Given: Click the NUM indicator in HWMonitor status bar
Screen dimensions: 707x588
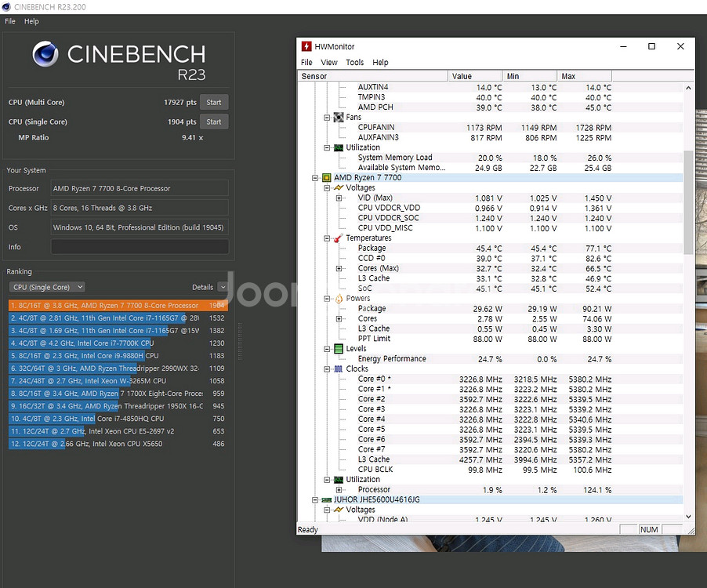Looking at the screenshot, I should click(649, 529).
